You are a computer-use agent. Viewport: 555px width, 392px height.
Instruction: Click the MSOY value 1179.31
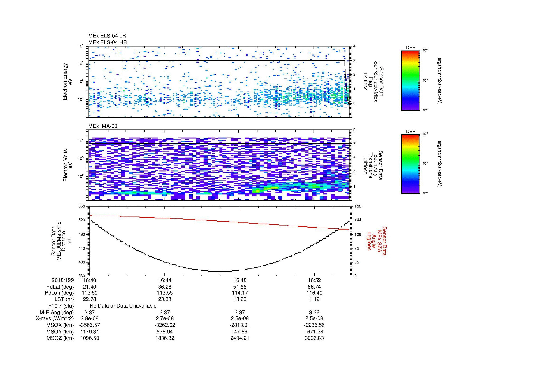click(90, 332)
